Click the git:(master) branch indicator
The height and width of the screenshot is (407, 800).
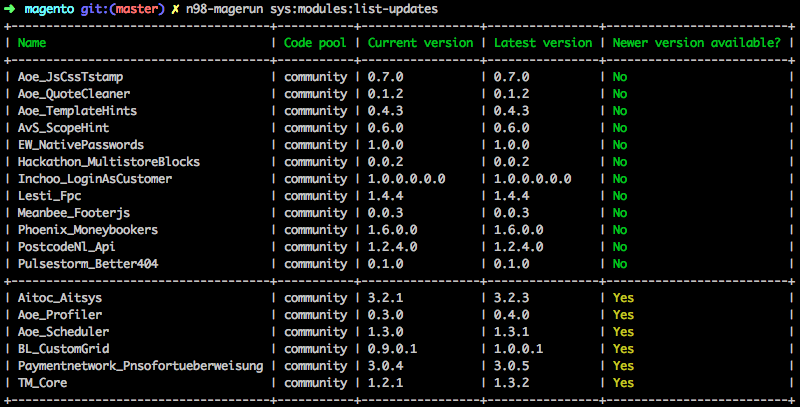pos(122,9)
